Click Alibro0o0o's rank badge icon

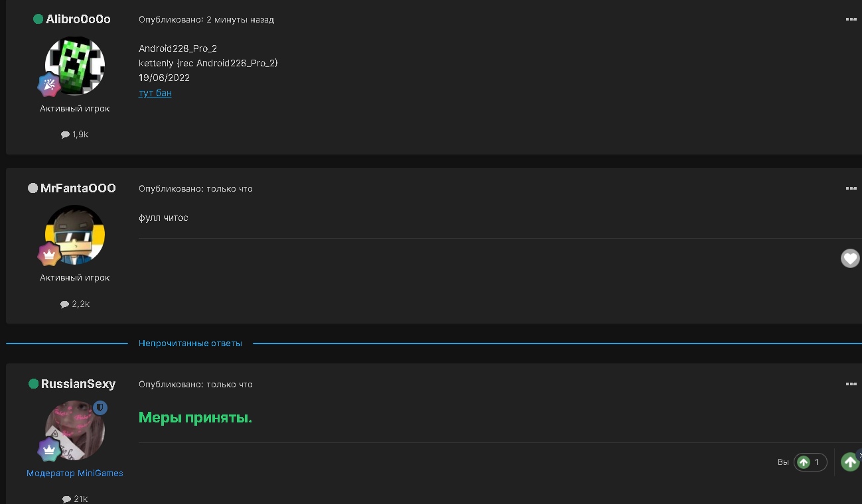pos(49,85)
